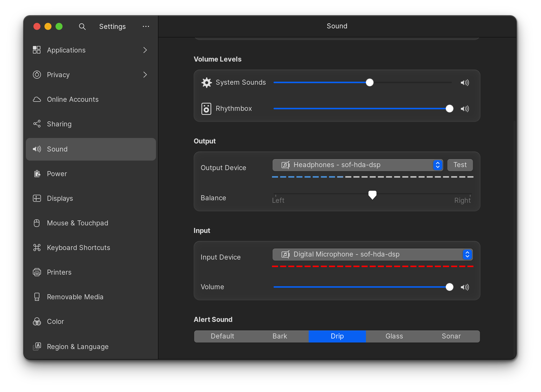Image resolution: width=541 pixels, height=392 pixels.
Task: Expand the Privacy sidebar section
Action: point(145,75)
